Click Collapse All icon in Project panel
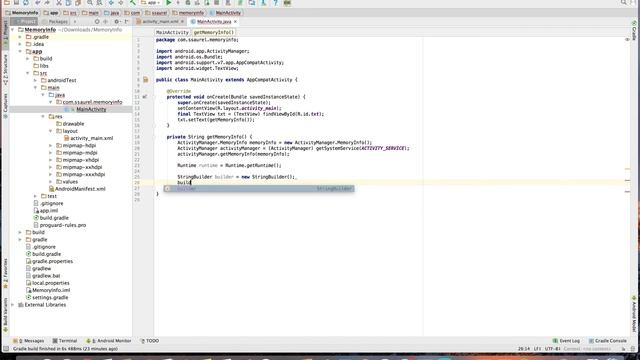 [106, 22]
